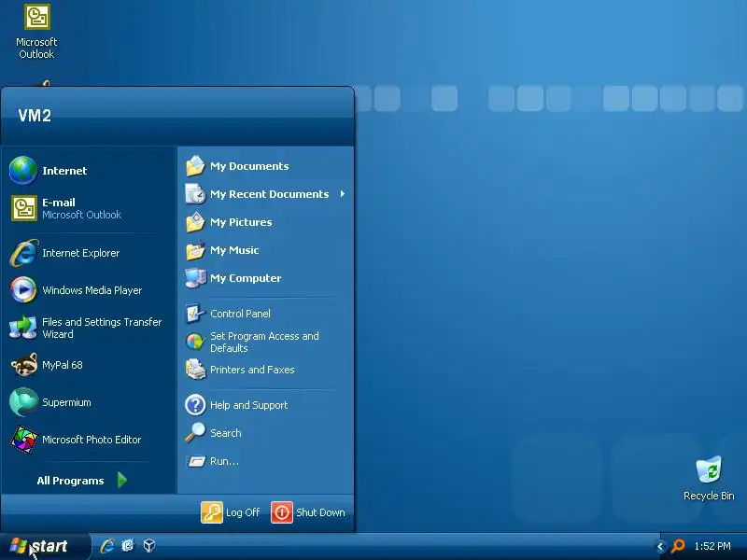Expand hidden tray icons with the chevron
747x560 pixels.
(x=660, y=547)
